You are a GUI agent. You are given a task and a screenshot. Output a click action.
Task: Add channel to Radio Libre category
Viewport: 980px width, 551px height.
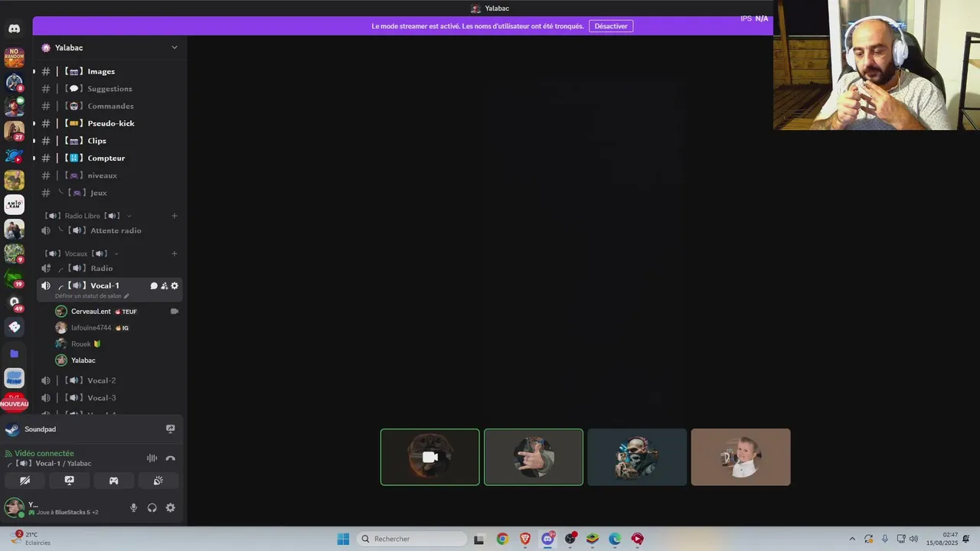(175, 216)
